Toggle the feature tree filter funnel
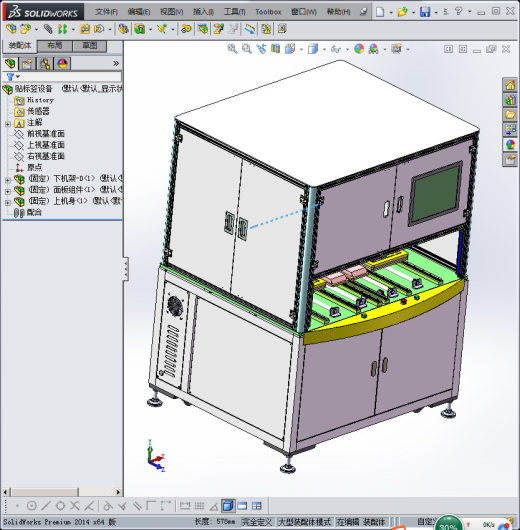Screen dimensions: 520x530 click(10, 77)
